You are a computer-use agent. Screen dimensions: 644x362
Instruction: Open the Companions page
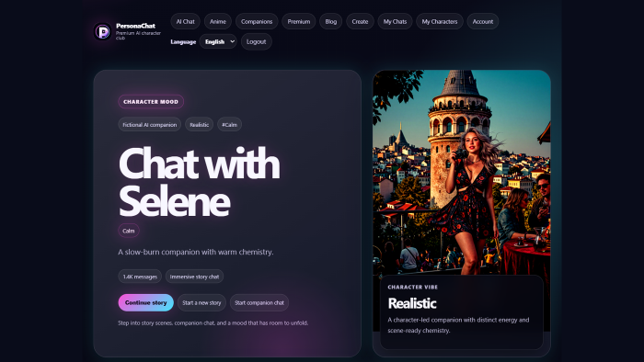coord(257,21)
